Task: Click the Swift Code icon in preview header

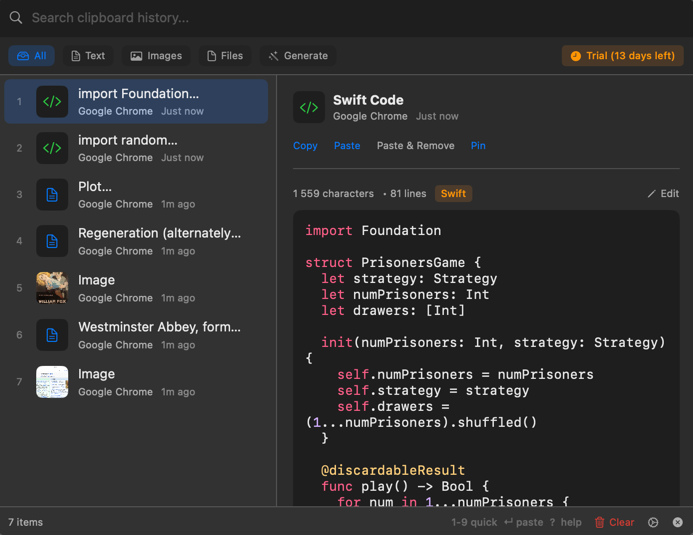Action: click(309, 108)
